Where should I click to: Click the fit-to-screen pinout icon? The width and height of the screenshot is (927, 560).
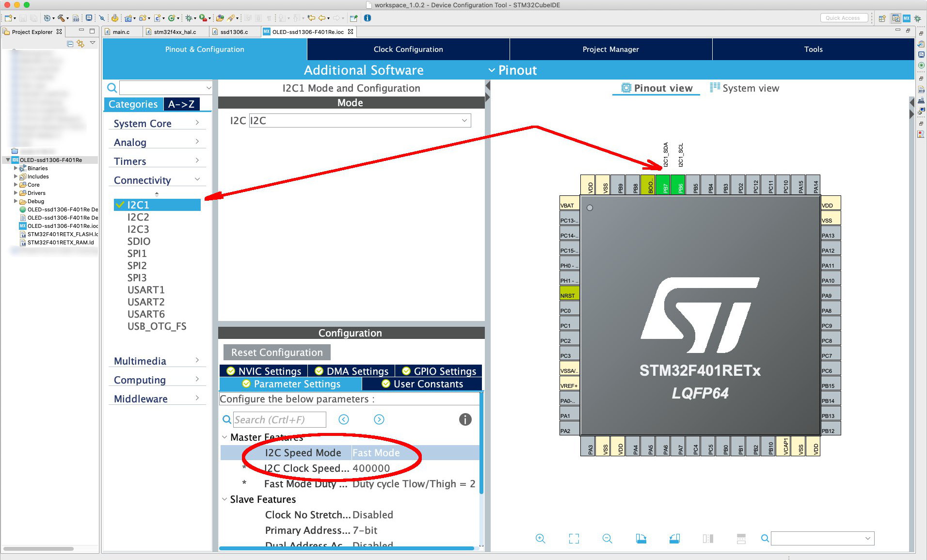click(x=574, y=539)
